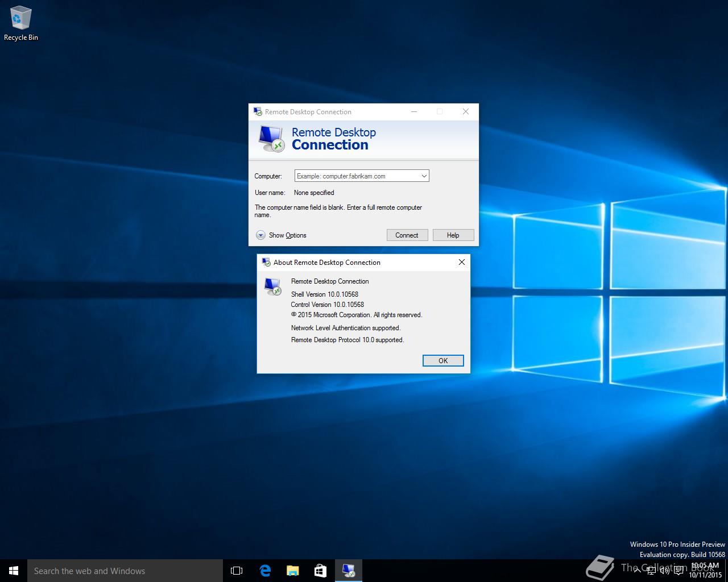The height and width of the screenshot is (582, 728).
Task: Open the Recycle Bin desktop icon
Action: 20,23
